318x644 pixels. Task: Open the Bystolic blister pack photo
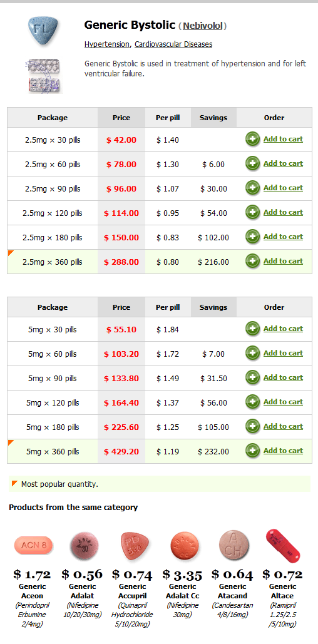[x=44, y=76]
